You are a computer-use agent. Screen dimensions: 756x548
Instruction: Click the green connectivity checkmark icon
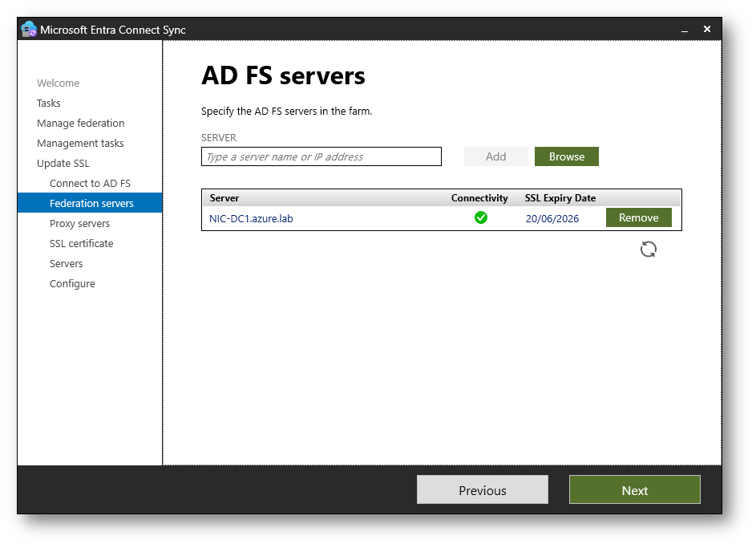pyautogui.click(x=480, y=217)
